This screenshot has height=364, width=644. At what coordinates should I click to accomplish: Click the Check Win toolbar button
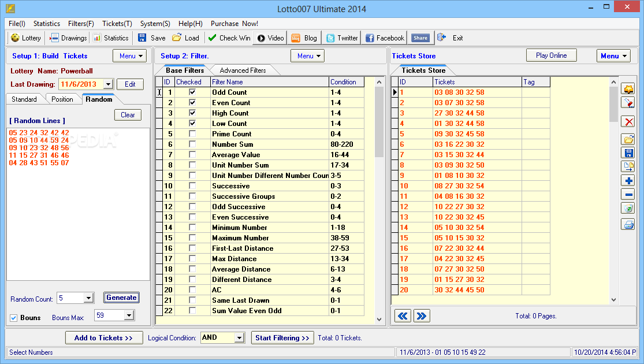point(229,38)
